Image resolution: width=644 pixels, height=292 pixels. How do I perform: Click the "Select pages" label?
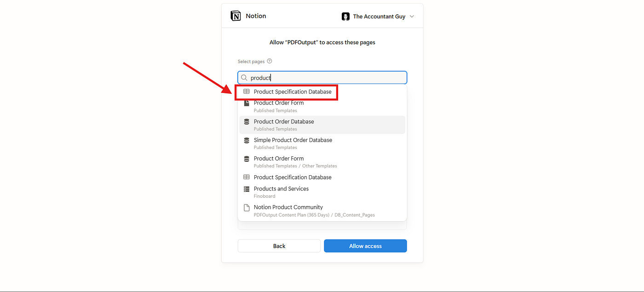[251, 62]
